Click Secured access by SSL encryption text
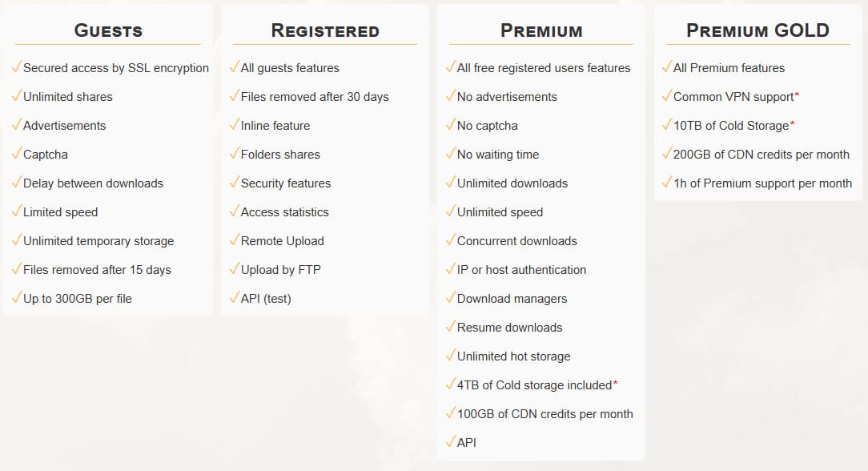Image resolution: width=868 pixels, height=471 pixels. pyautogui.click(x=116, y=68)
